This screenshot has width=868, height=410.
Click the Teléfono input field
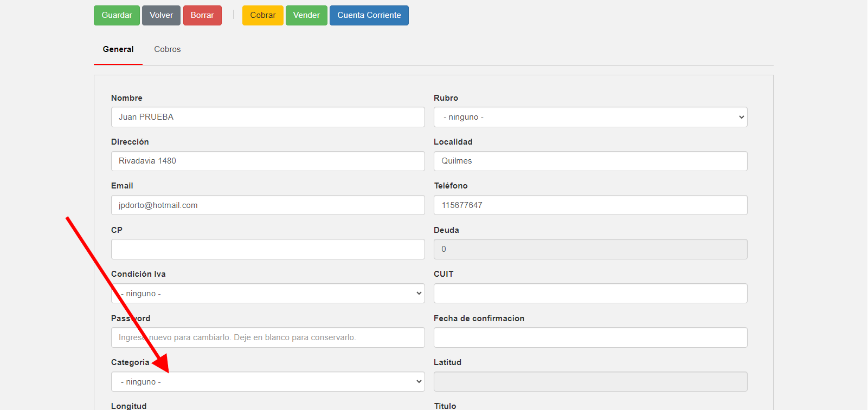pyautogui.click(x=590, y=205)
